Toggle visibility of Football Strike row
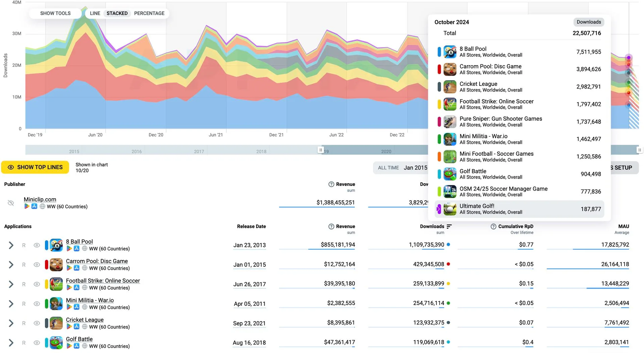The image size is (644, 353). click(37, 284)
